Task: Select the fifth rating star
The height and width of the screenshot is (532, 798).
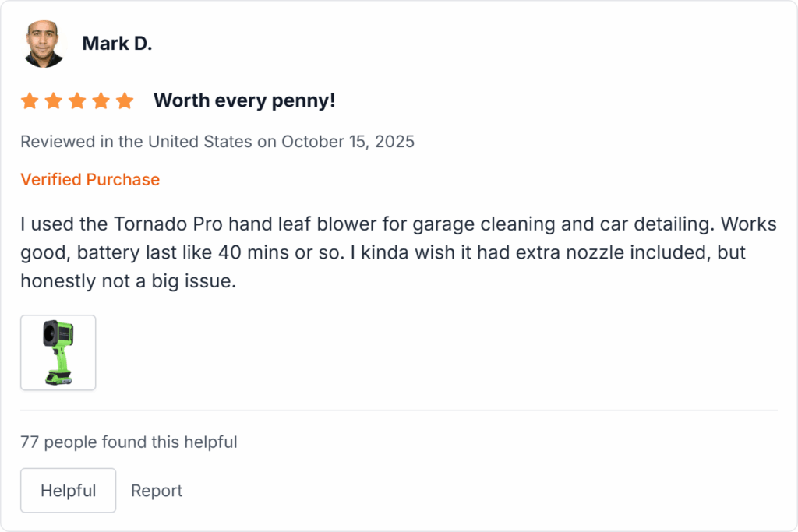Action: click(125, 101)
